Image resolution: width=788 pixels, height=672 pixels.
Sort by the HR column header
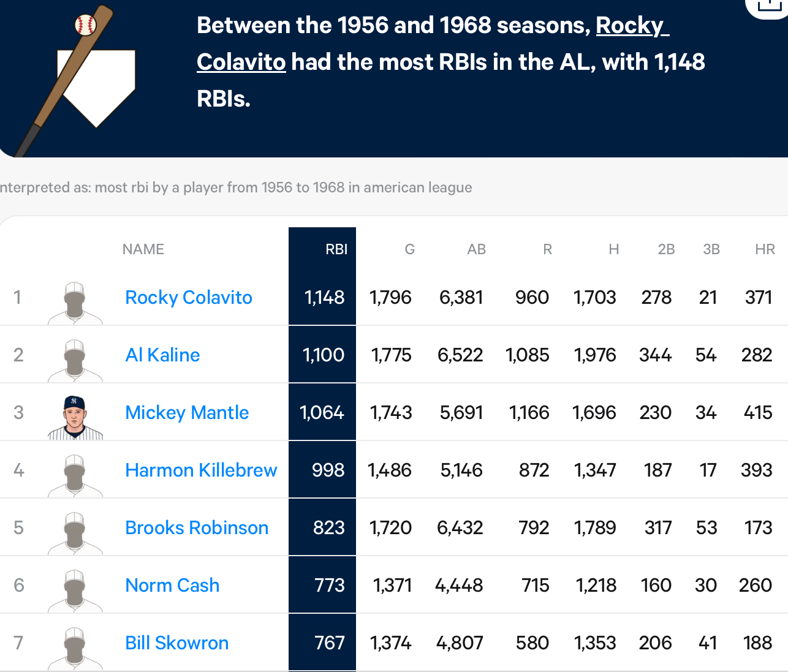tap(765, 249)
